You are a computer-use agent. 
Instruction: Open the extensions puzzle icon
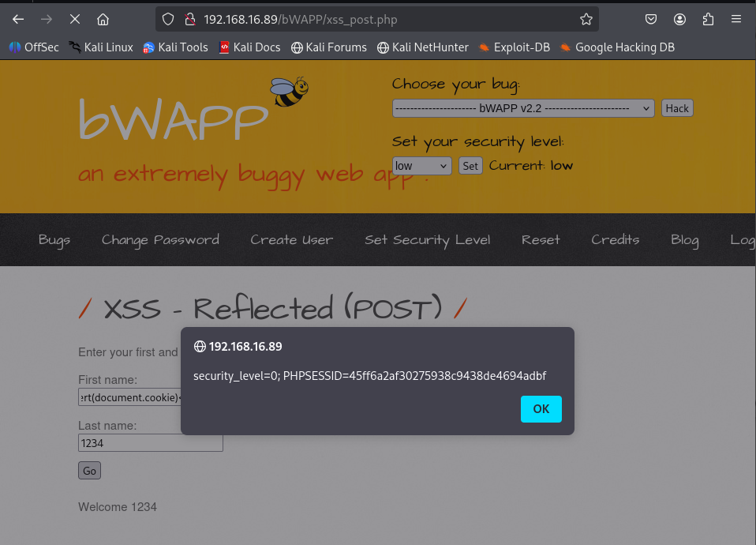point(708,19)
